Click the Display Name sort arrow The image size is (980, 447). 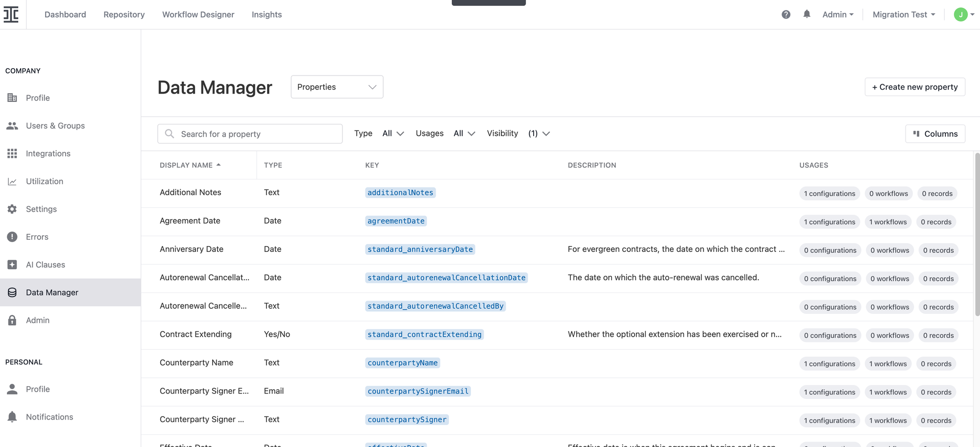tap(219, 165)
